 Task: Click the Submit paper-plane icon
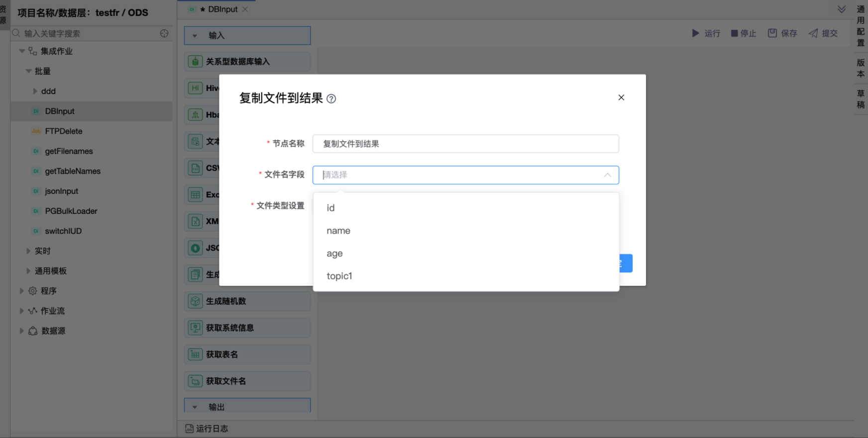813,33
